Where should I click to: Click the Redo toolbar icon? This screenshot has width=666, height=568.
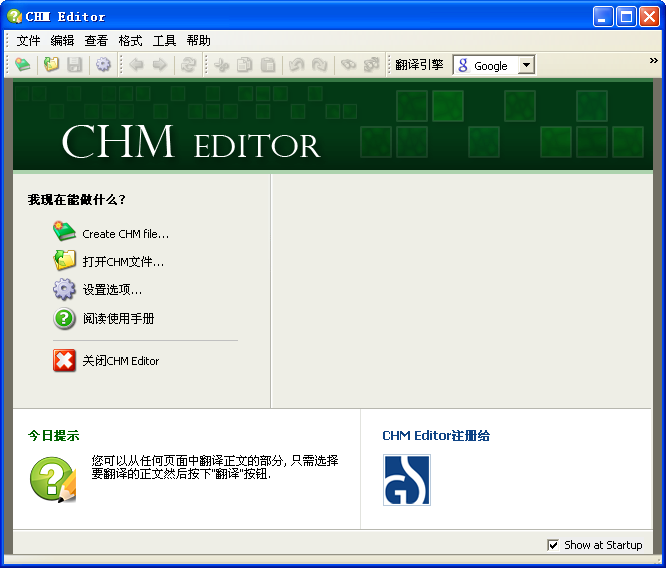(319, 65)
